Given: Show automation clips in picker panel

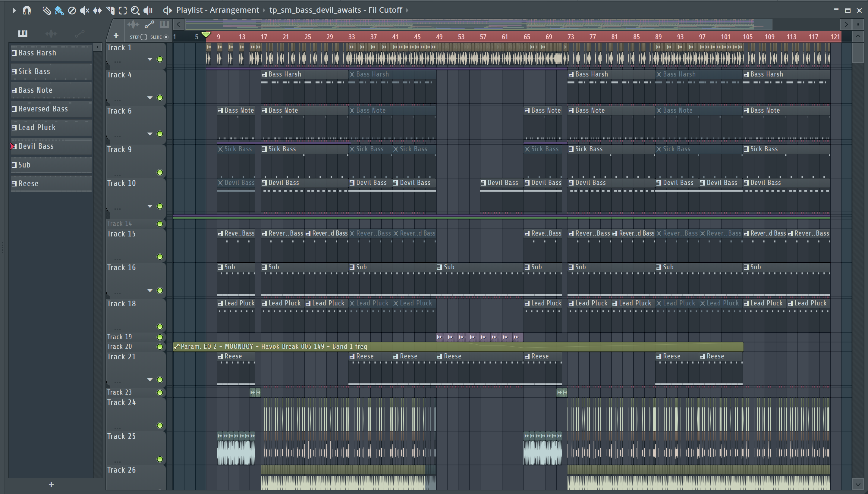Looking at the screenshot, I should coord(80,33).
